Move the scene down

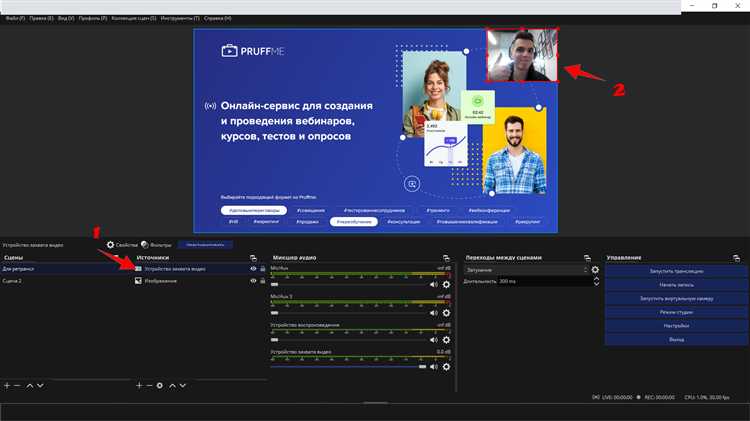tap(40, 386)
